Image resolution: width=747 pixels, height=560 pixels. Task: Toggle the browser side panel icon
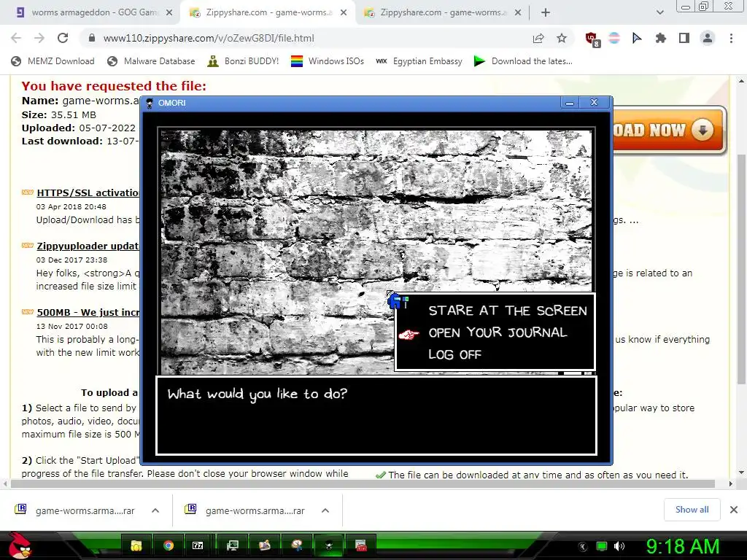pyautogui.click(x=684, y=38)
